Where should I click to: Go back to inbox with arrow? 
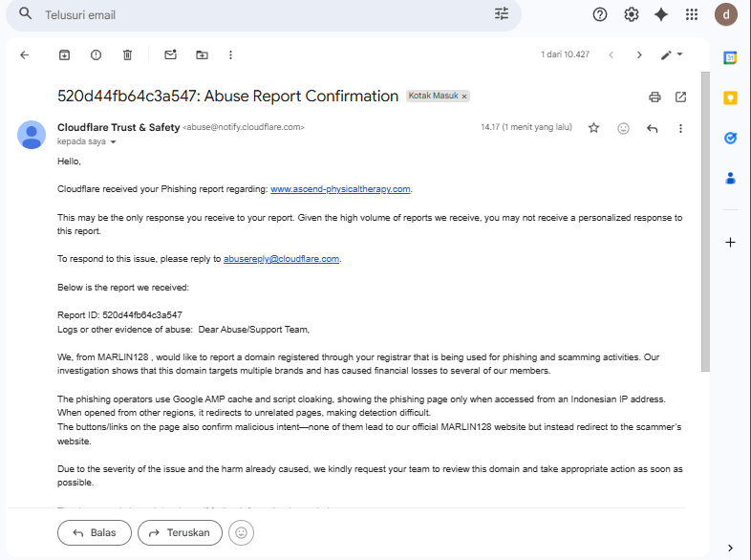pyautogui.click(x=25, y=55)
